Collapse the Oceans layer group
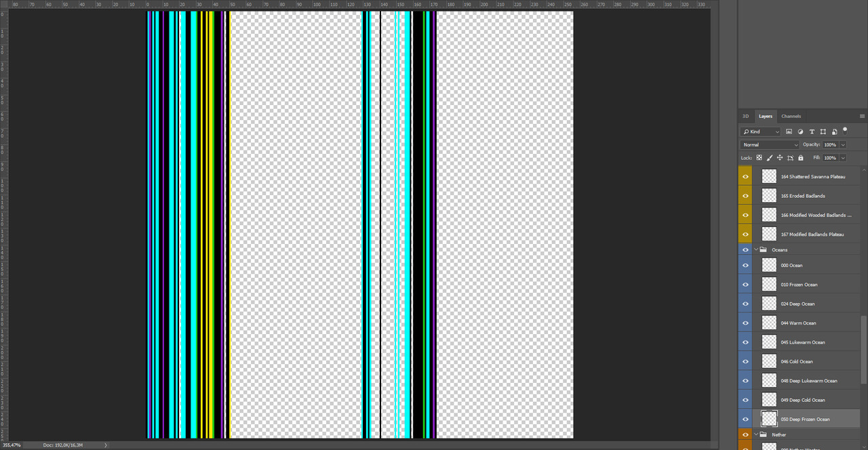 [755, 249]
